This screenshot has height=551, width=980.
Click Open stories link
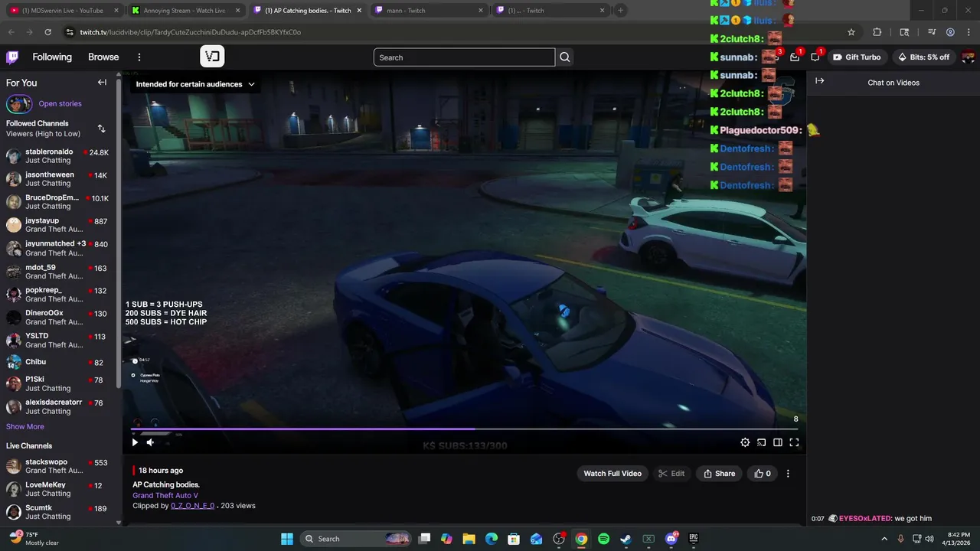(60, 104)
